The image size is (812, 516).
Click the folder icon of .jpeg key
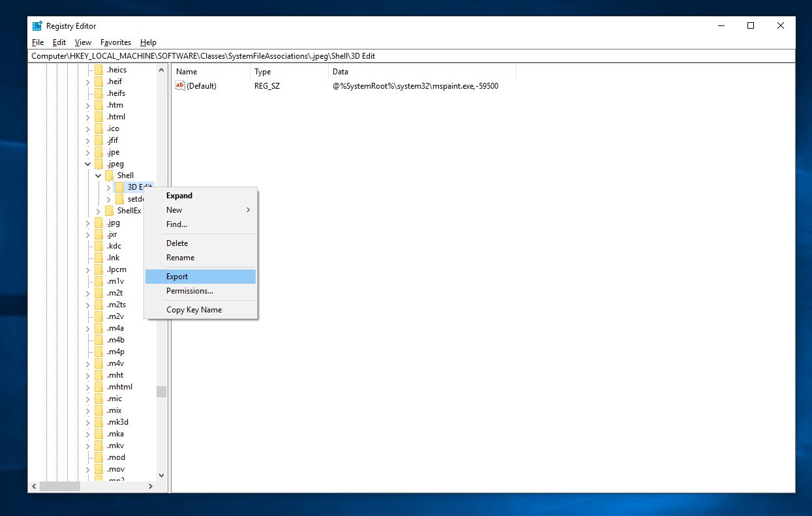pos(98,164)
